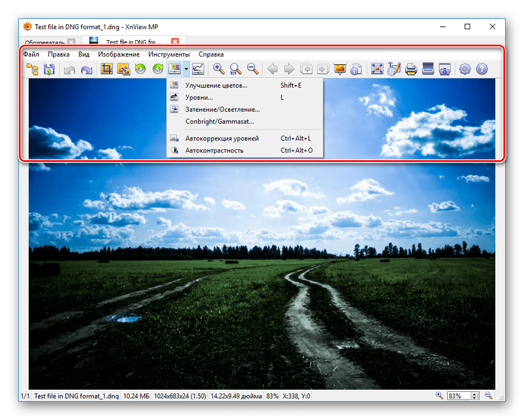Select the Crop tool icon
The height and width of the screenshot is (420, 524).
click(x=106, y=69)
